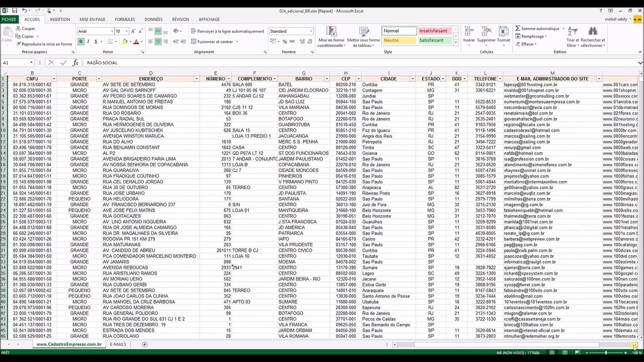Open ESTADO column filter dropdown
The image size is (644, 362).
[x=443, y=79]
